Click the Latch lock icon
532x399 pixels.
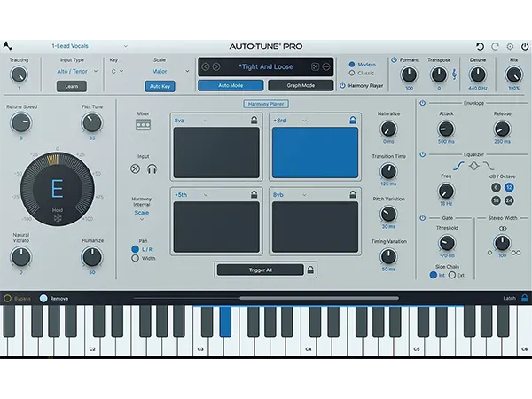click(x=525, y=299)
